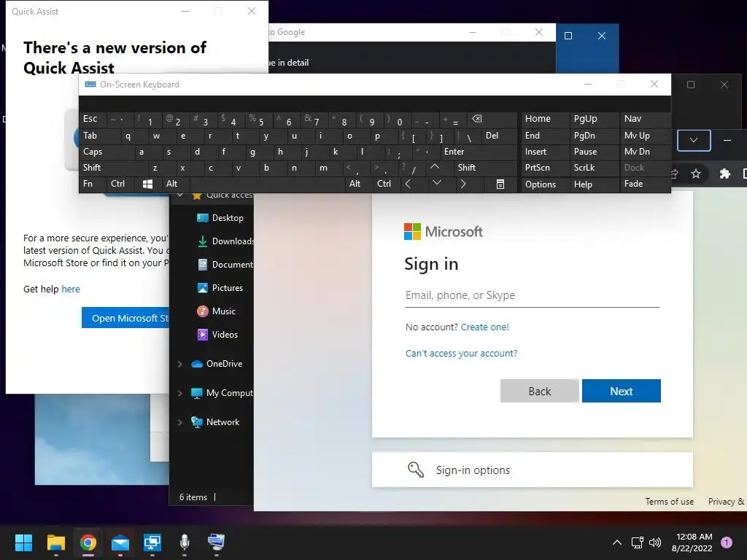
Task: Click the Next button on sign-in
Action: click(x=622, y=391)
